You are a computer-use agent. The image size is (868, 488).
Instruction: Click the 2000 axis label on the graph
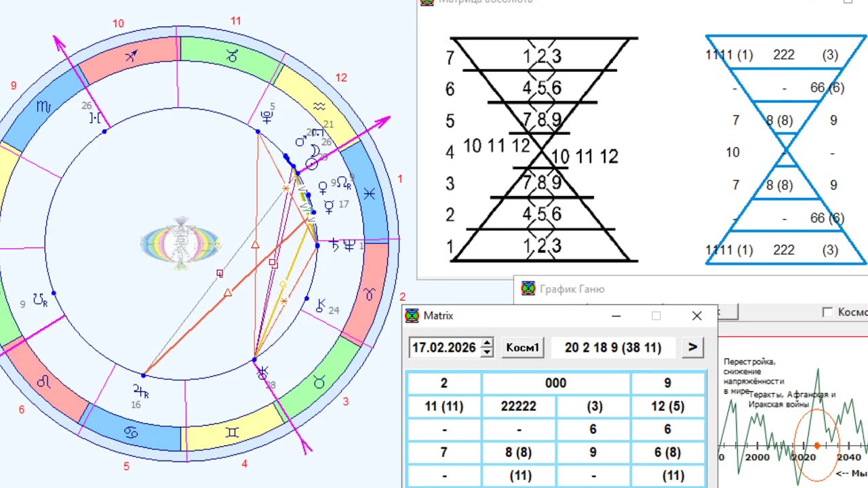tap(757, 457)
